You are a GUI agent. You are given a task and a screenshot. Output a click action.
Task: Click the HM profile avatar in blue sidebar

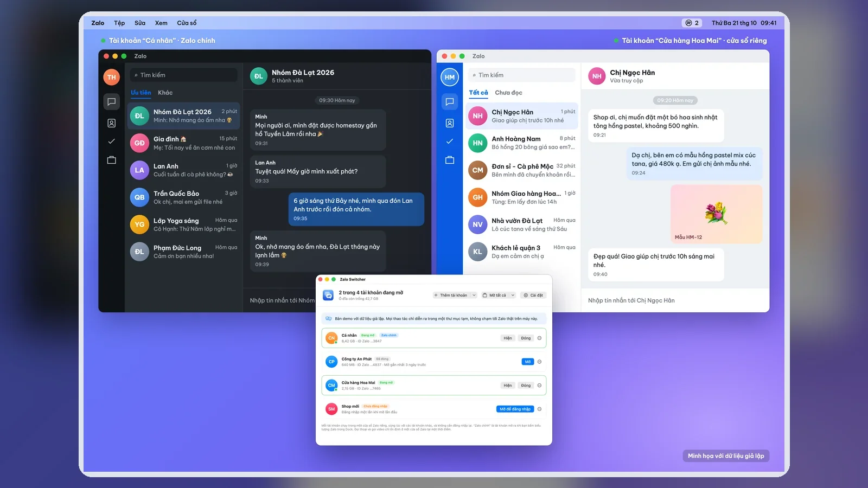pos(450,77)
